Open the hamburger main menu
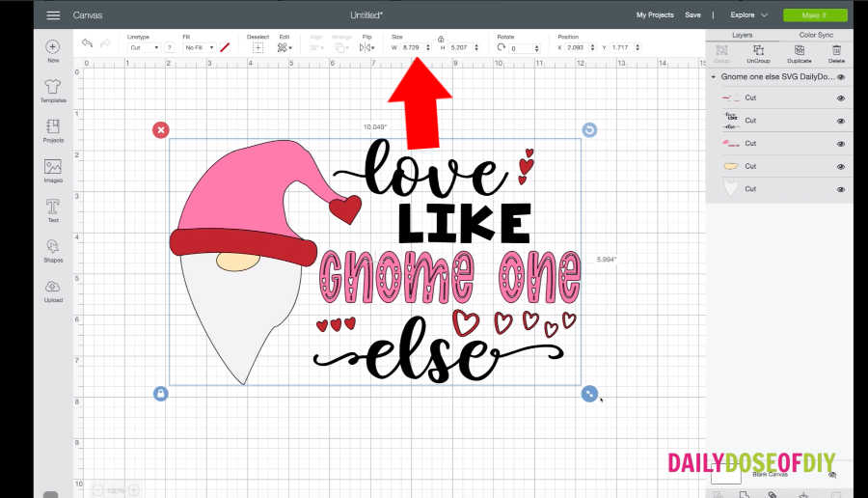868x498 pixels. pyautogui.click(x=53, y=15)
